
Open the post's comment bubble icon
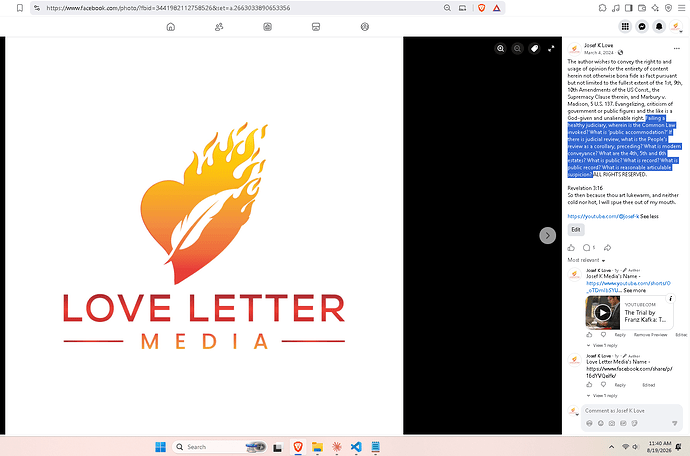[587, 247]
